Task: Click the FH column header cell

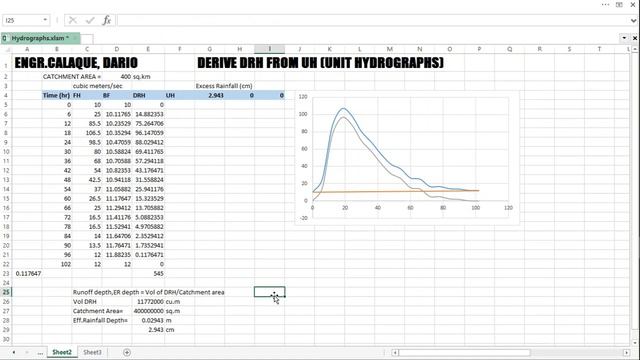Action: coord(87,95)
